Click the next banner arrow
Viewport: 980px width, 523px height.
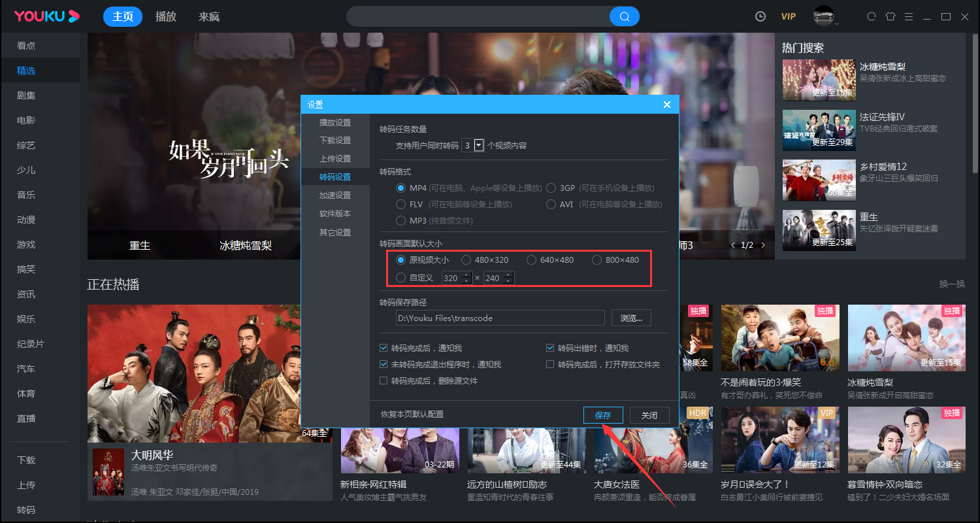(762, 245)
